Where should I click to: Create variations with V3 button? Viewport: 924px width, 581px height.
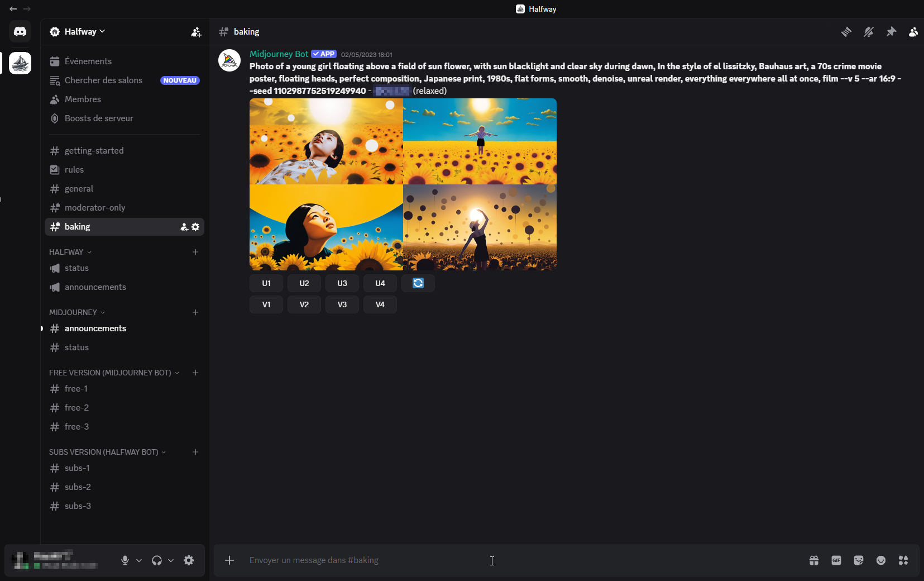click(342, 304)
